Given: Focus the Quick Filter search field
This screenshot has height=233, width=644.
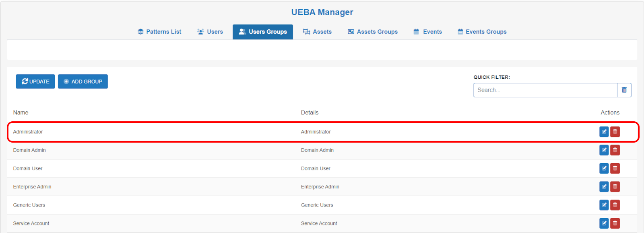Looking at the screenshot, I should click(x=545, y=90).
